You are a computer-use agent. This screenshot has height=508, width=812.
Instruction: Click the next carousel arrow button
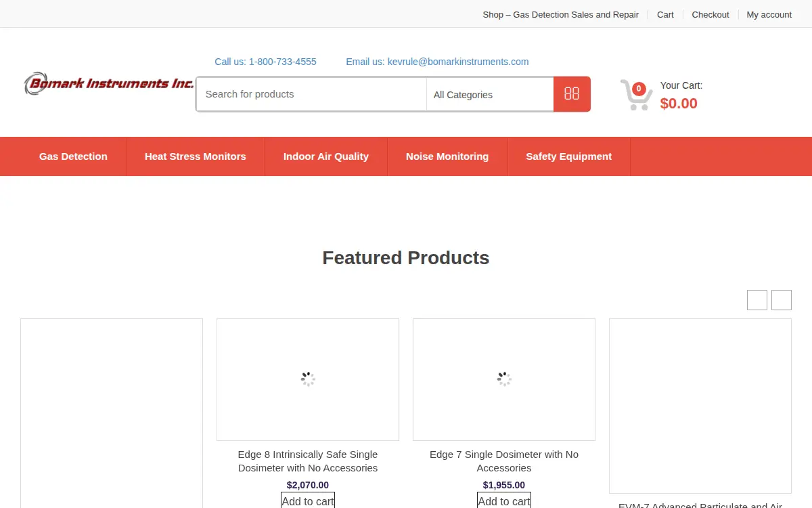(x=782, y=300)
